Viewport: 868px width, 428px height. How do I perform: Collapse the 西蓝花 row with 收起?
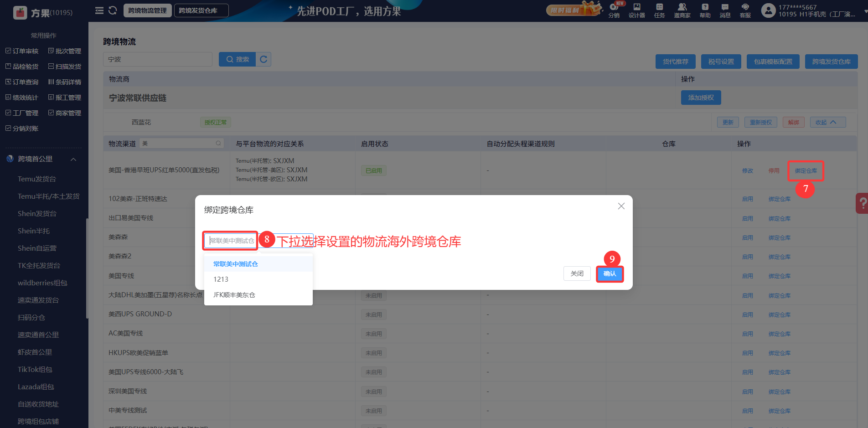click(x=828, y=122)
